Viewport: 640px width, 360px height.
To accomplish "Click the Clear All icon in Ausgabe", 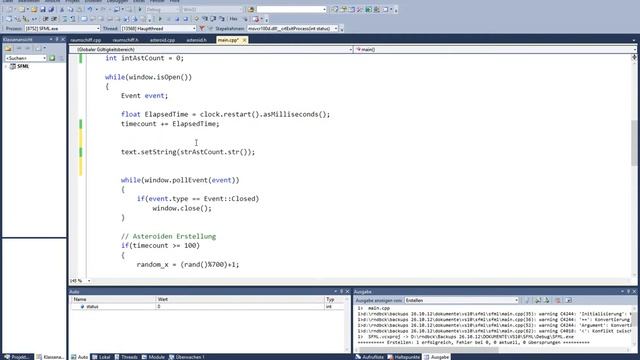I will [558, 300].
